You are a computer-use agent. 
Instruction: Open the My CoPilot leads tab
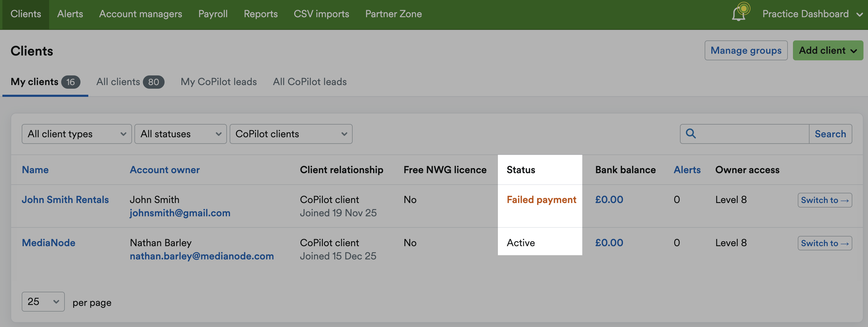tap(219, 82)
